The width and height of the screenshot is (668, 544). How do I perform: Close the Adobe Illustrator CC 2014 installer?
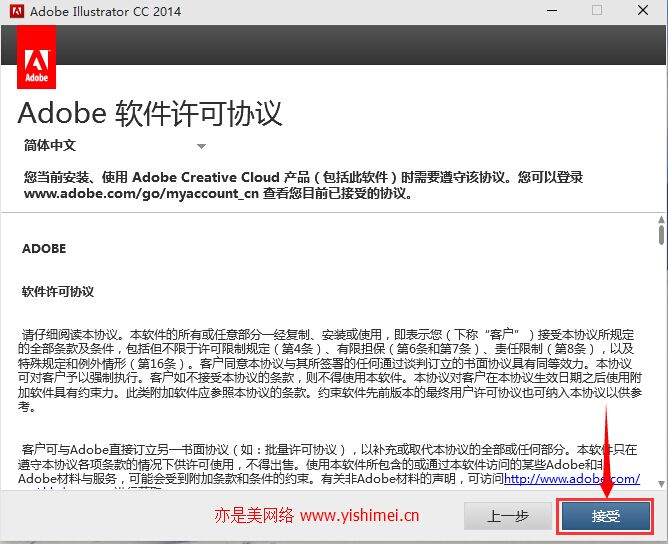point(643,11)
